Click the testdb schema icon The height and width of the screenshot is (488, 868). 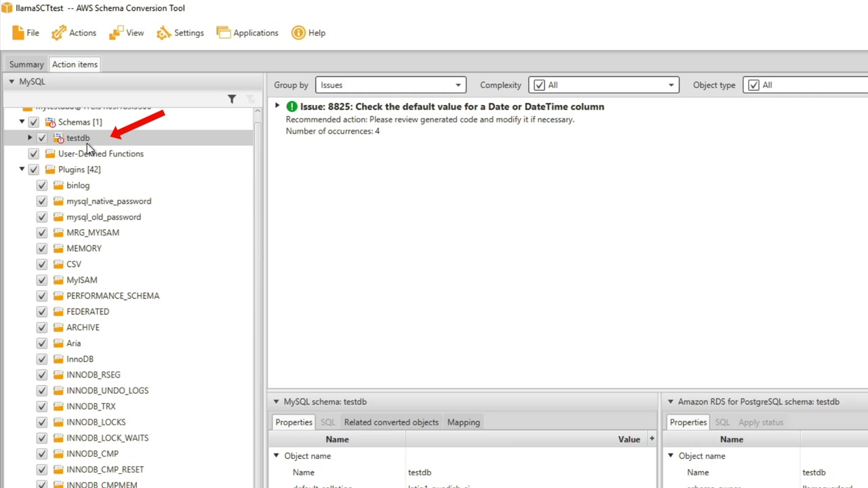[x=59, y=138]
